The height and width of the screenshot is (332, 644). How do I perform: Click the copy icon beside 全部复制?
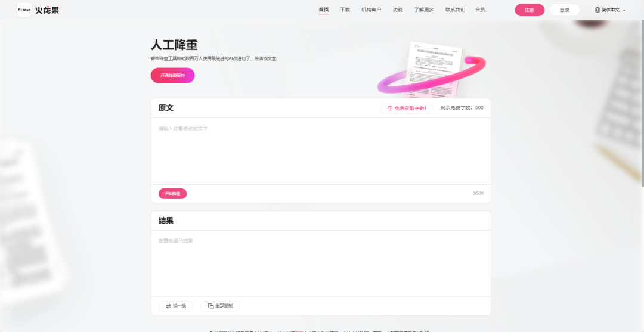(x=210, y=306)
